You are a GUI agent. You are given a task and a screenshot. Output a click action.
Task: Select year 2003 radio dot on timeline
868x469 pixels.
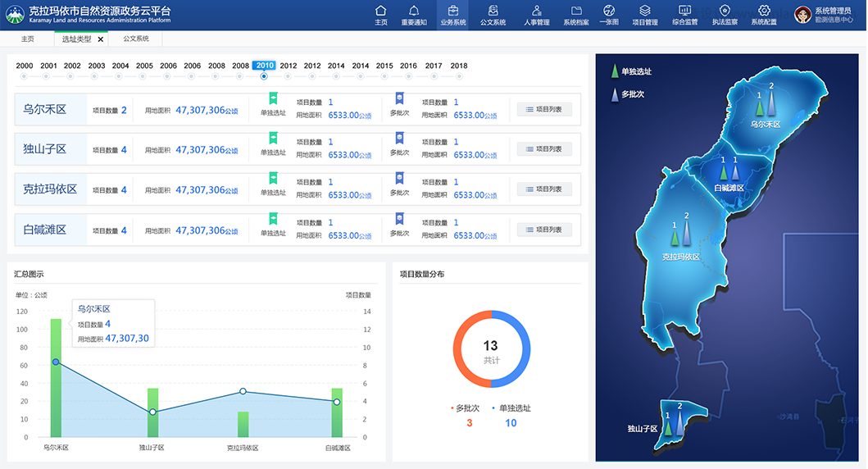coord(97,76)
